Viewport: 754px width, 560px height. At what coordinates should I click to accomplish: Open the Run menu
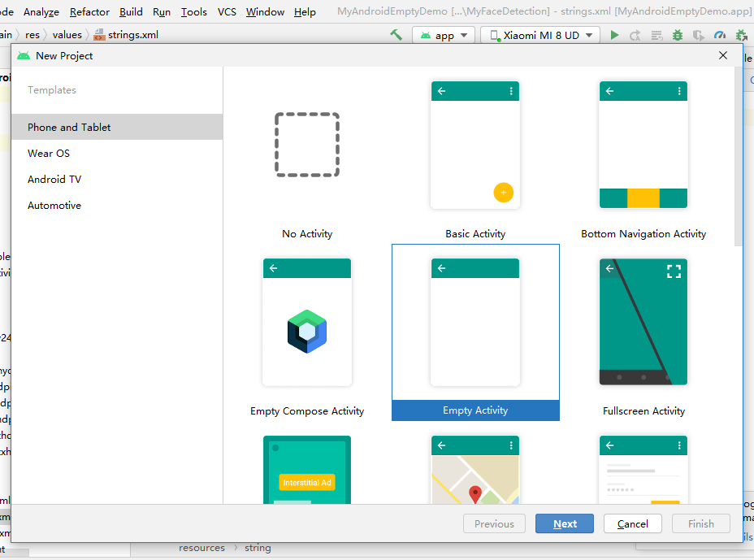[x=162, y=12]
